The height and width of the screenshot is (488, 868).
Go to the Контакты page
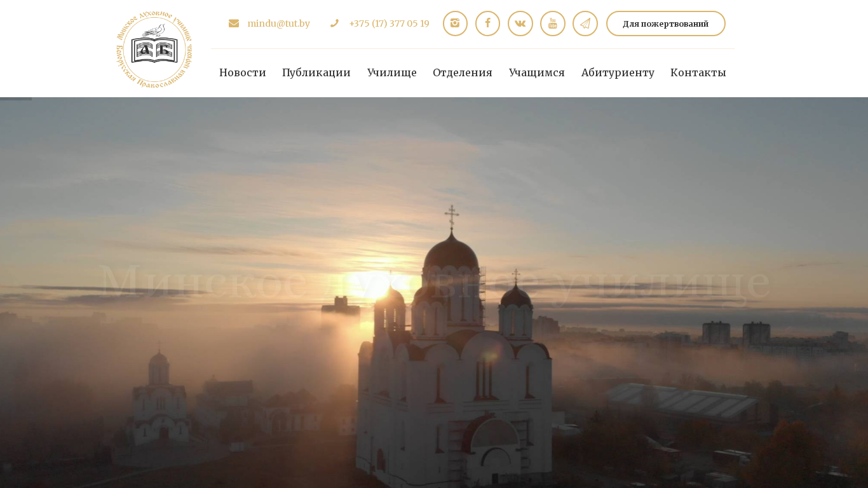(x=698, y=72)
